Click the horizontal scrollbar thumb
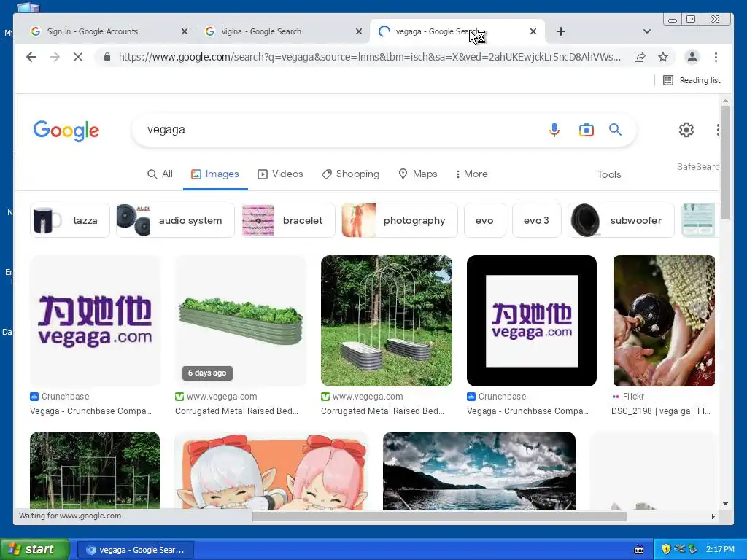This screenshot has width=747, height=560. [439, 517]
